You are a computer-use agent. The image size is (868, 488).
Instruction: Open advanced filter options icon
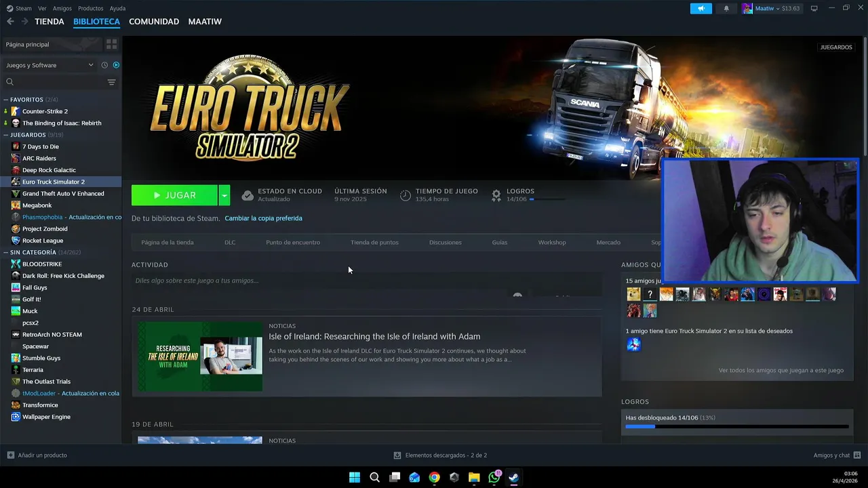tap(111, 82)
